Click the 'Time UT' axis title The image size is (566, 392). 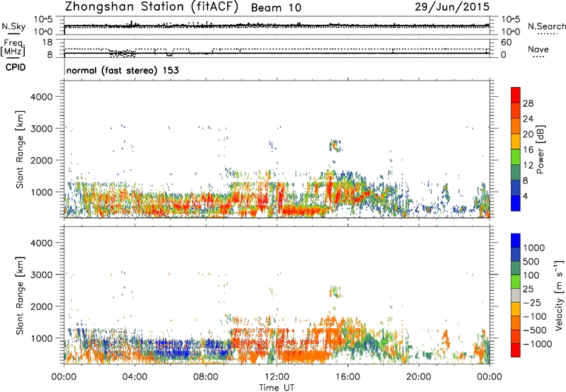click(x=277, y=388)
